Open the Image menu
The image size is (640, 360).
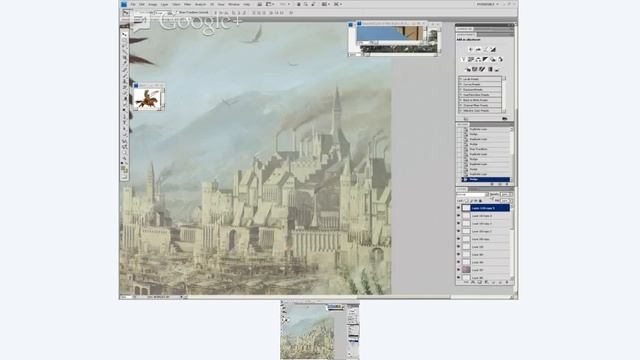pos(153,4)
